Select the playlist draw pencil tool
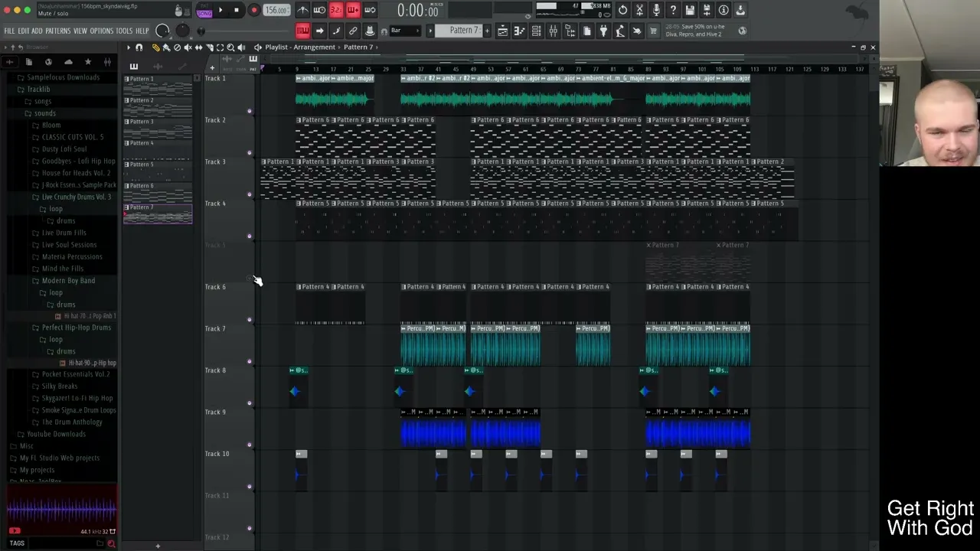Image resolution: width=980 pixels, height=551 pixels. pyautogui.click(x=156, y=47)
